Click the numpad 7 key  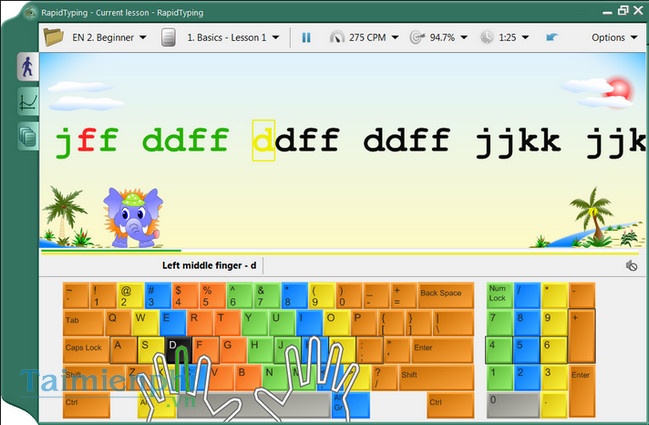pyautogui.click(x=500, y=323)
